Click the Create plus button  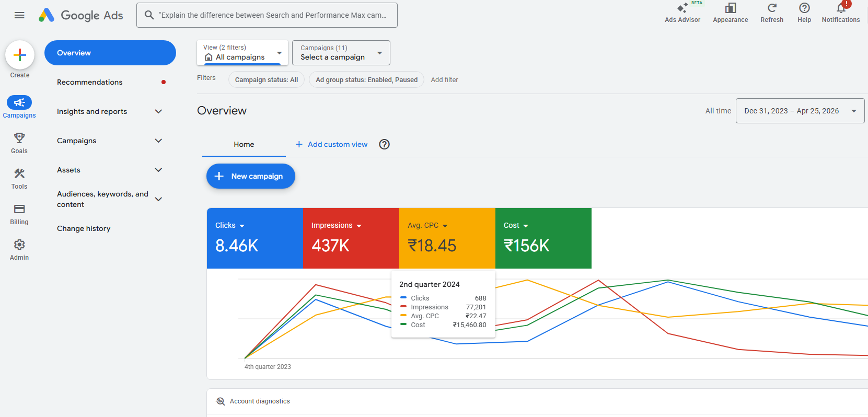tap(20, 55)
